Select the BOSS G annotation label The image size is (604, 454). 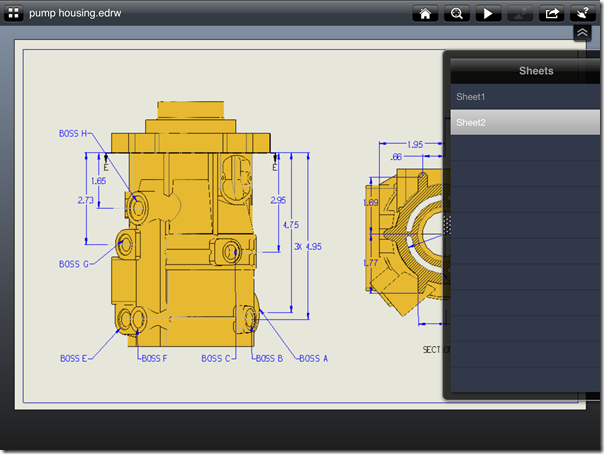coord(74,264)
